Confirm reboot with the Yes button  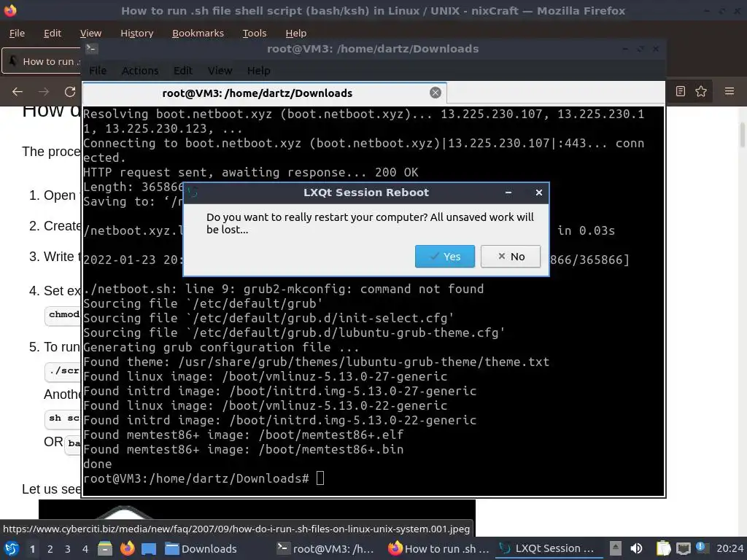click(444, 256)
